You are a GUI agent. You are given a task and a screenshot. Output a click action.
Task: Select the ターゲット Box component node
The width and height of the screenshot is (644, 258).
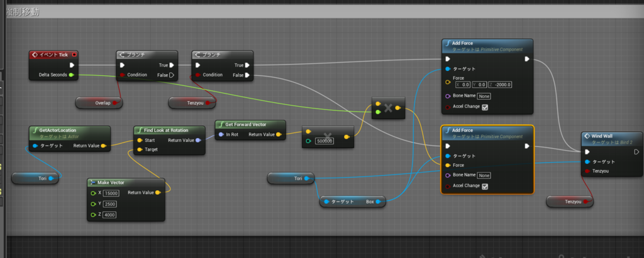click(x=353, y=202)
